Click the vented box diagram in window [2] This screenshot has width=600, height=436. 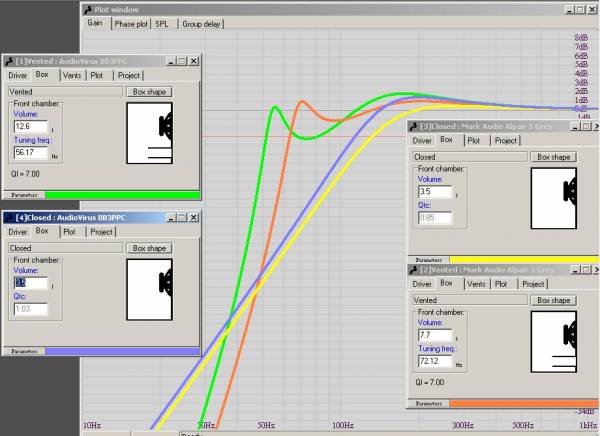[x=554, y=342]
